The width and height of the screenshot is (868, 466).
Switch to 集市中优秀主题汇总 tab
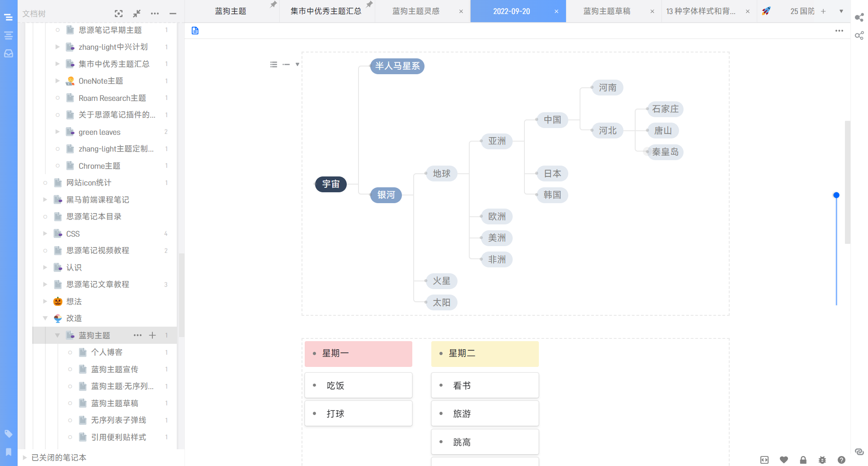click(x=326, y=11)
